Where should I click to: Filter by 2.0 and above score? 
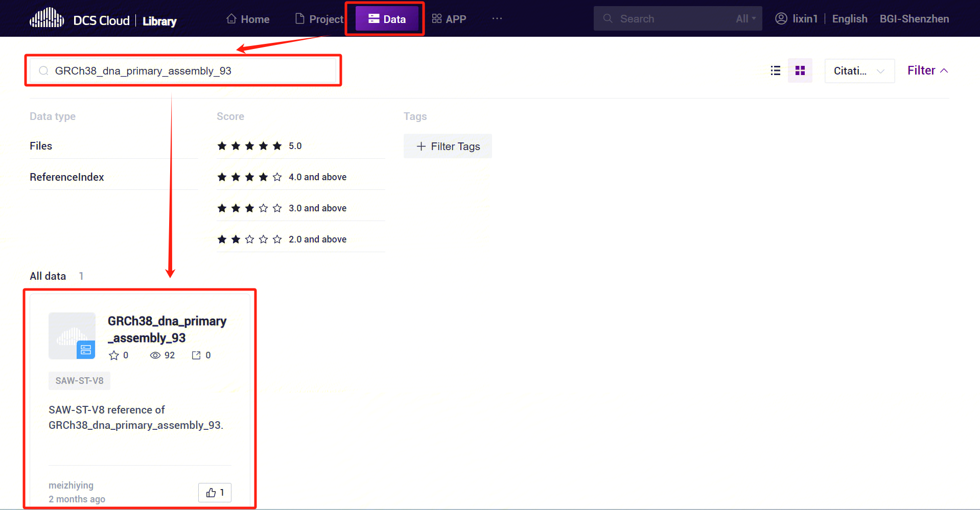click(282, 239)
